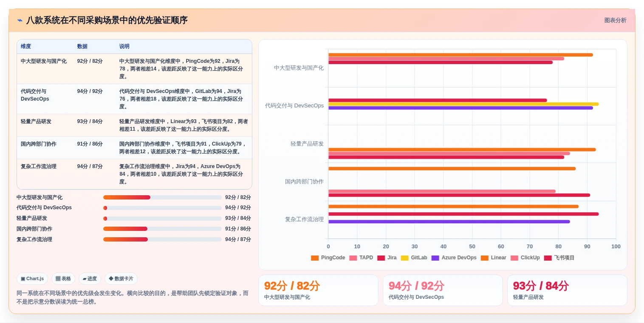Click table value 94分 / 87分

tap(90, 166)
